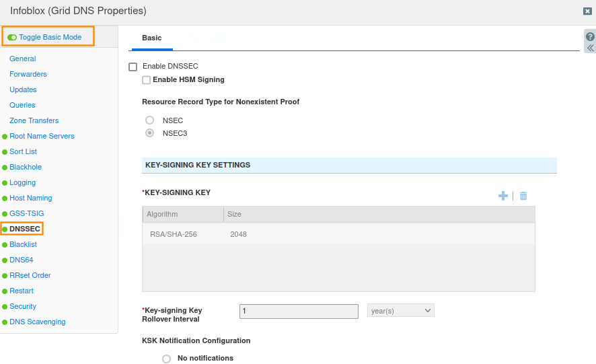Select the NSEC radio option

coord(149,120)
